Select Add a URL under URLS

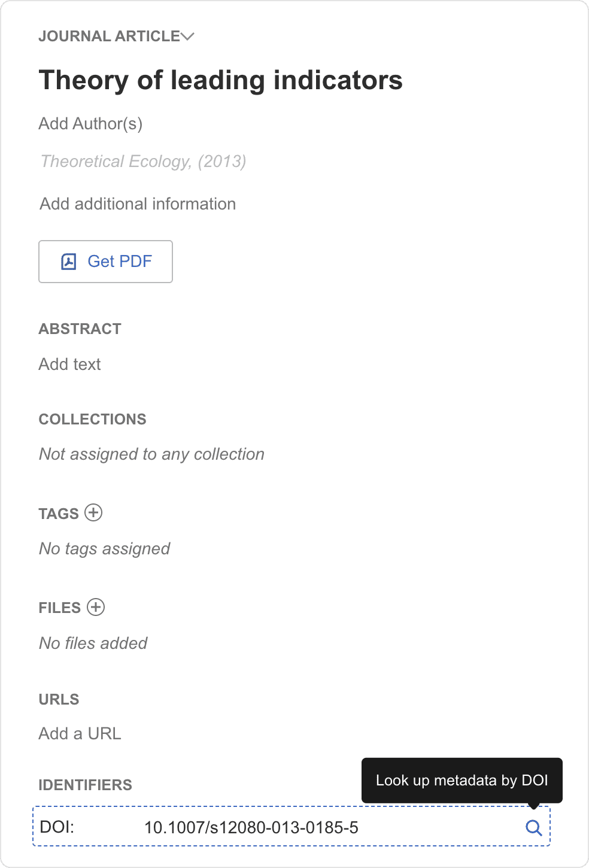coord(80,733)
